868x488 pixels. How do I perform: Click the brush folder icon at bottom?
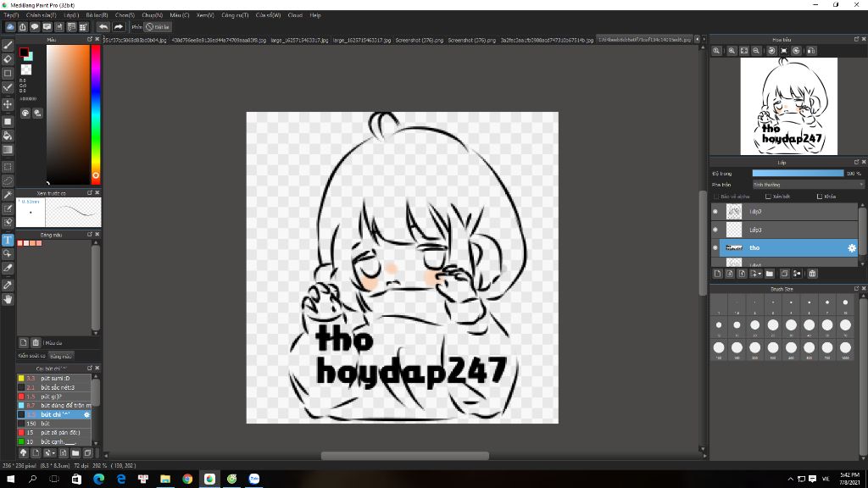click(75, 452)
